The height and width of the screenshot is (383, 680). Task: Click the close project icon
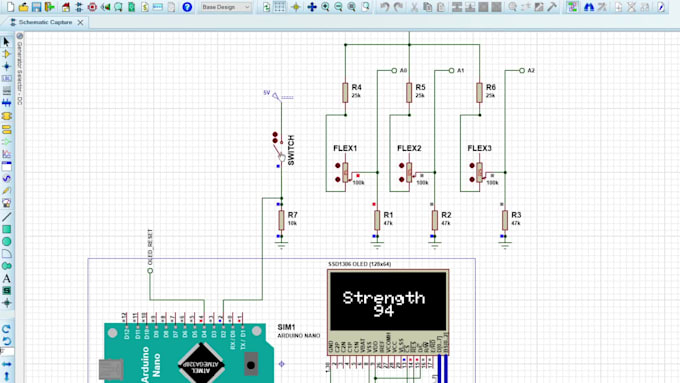[x=50, y=7]
